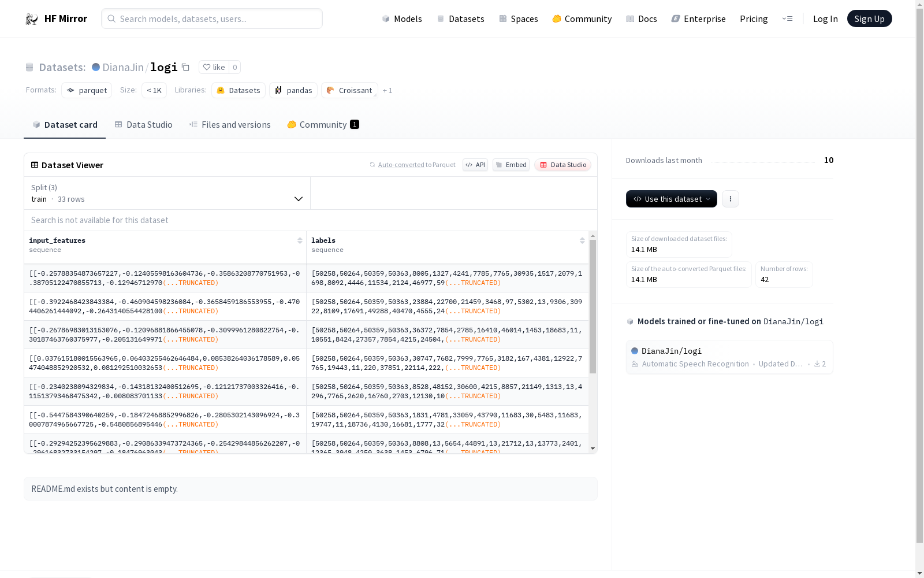Click the Embed viewer button
Screen dimensions: 924x578
511,165
